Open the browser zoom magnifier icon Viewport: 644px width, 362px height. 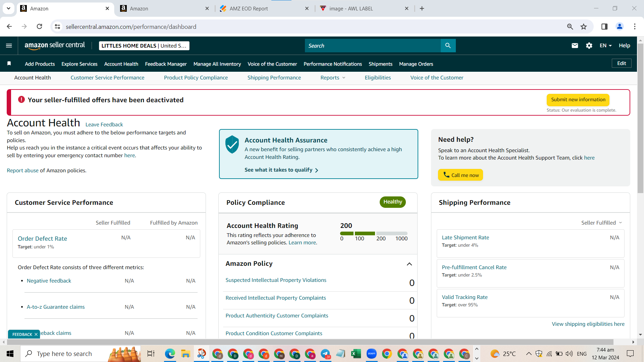click(570, 26)
